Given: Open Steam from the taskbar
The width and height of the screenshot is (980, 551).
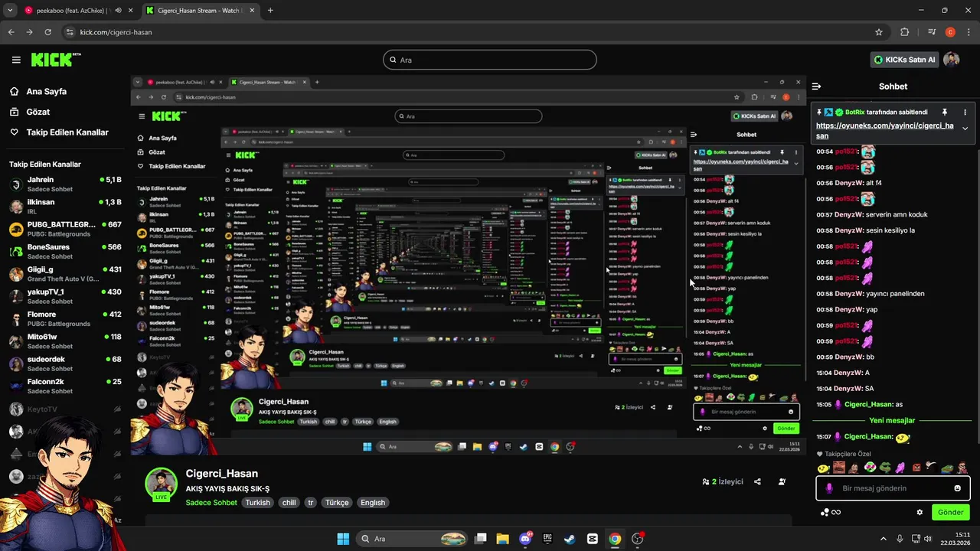Looking at the screenshot, I should 570,539.
